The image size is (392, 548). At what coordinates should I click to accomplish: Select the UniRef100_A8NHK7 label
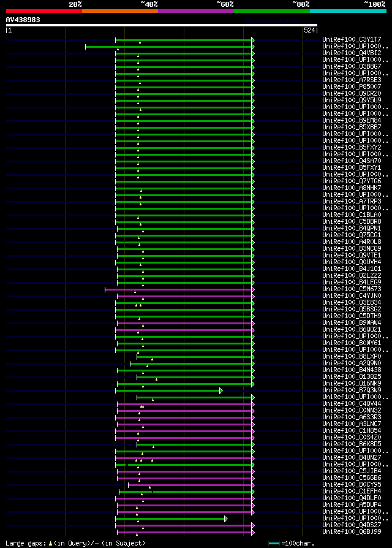click(352, 188)
